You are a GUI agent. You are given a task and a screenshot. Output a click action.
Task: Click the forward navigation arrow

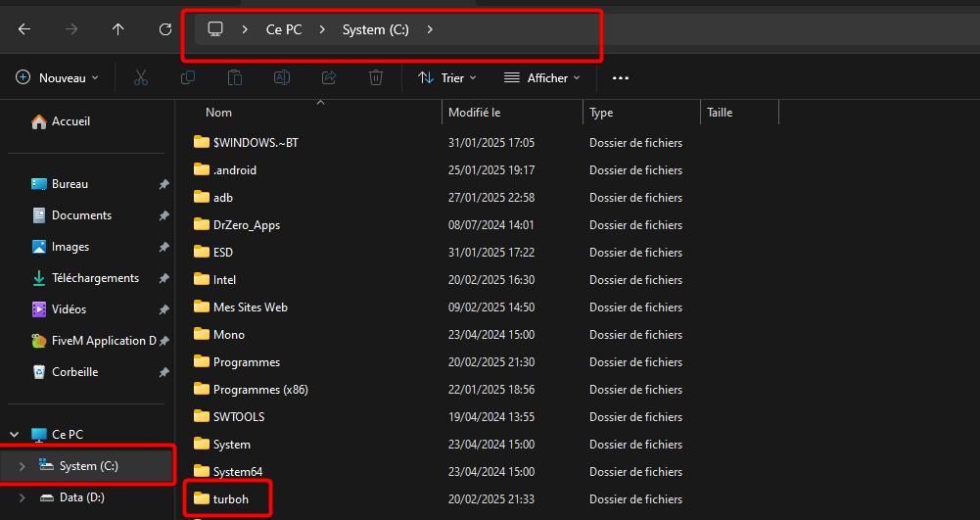[x=71, y=29]
